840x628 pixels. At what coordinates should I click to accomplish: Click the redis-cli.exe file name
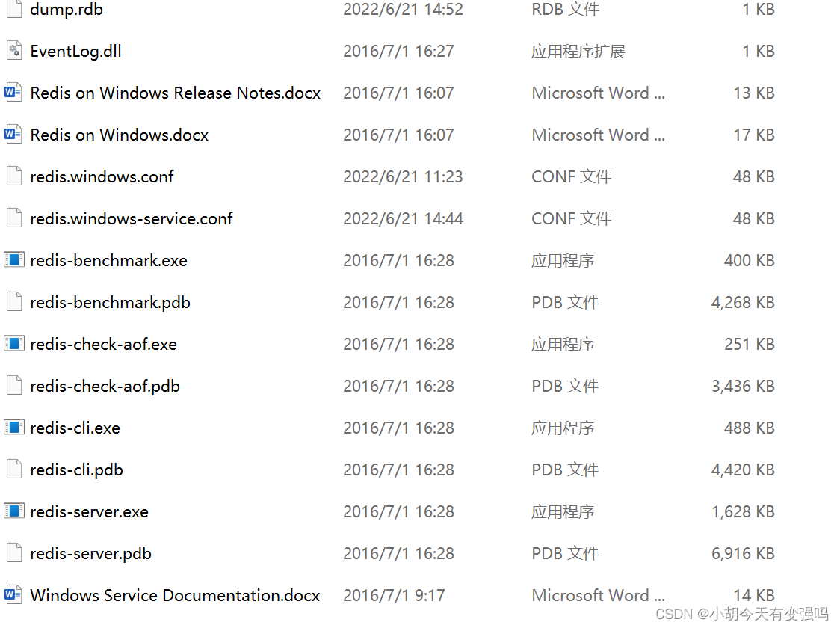(75, 428)
